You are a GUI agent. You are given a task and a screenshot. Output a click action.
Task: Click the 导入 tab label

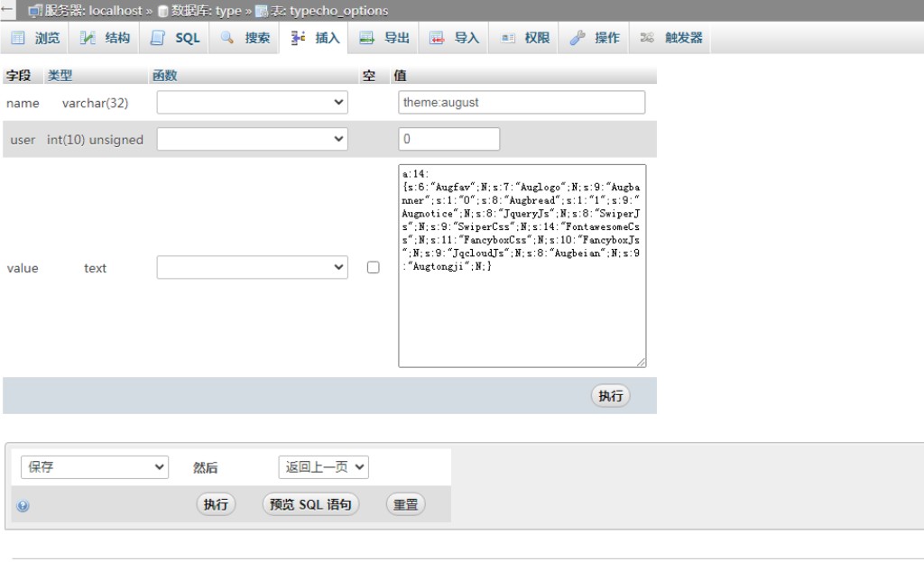[x=467, y=38]
